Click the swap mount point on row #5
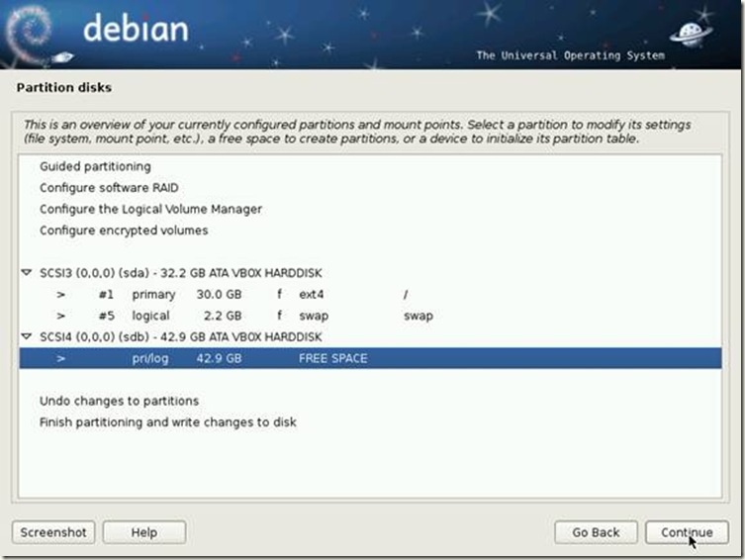This screenshot has height=560, width=745. coord(419,316)
